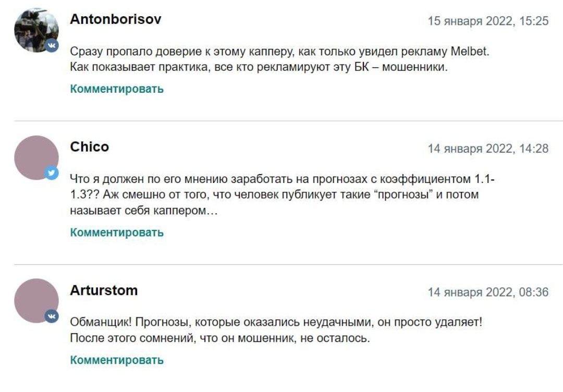Open Chico's blank avatar
Screen dimensions: 563x392
tap(36, 157)
